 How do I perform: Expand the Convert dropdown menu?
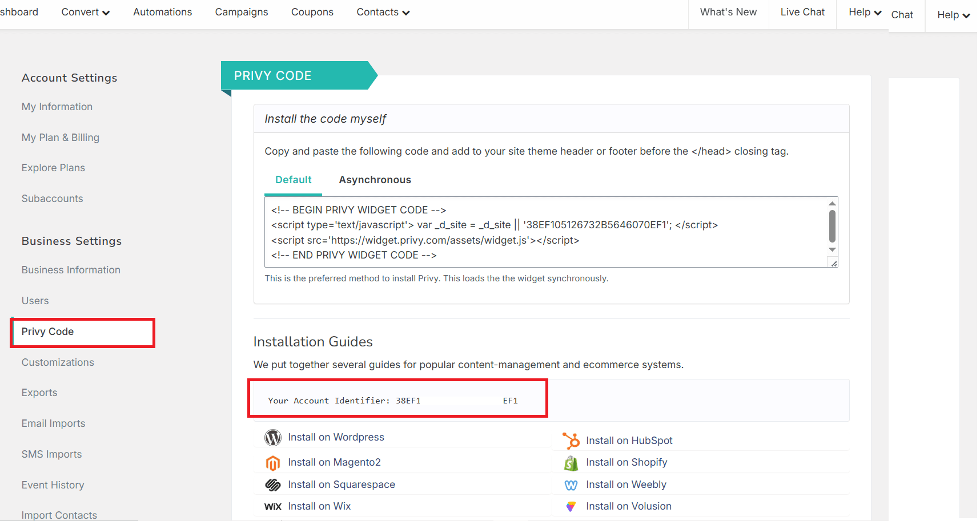[x=85, y=12]
